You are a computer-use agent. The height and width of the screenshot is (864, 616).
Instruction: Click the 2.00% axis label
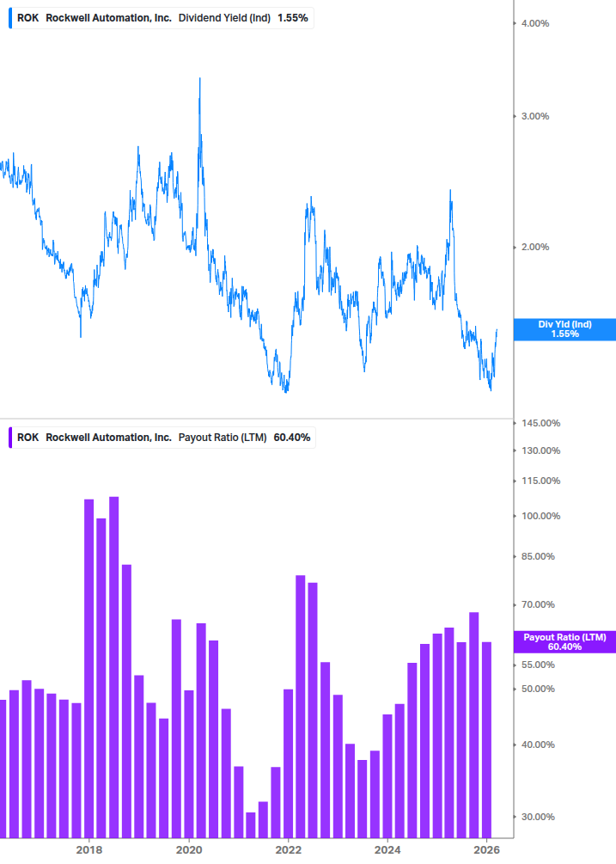tap(535, 247)
